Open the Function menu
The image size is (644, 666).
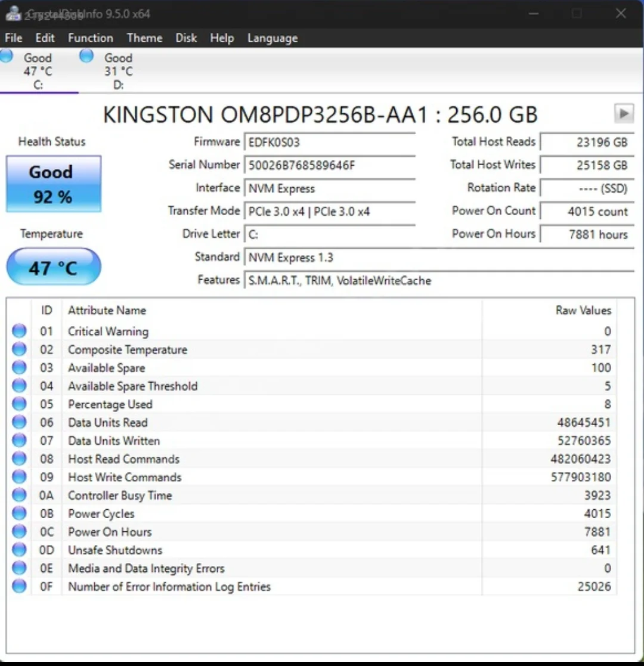click(91, 38)
